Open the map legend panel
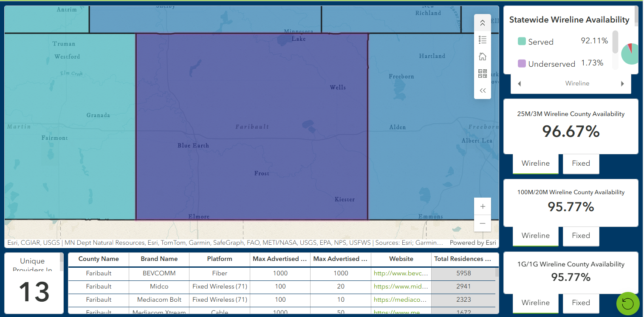Image resolution: width=644 pixels, height=317 pixels. [x=482, y=40]
